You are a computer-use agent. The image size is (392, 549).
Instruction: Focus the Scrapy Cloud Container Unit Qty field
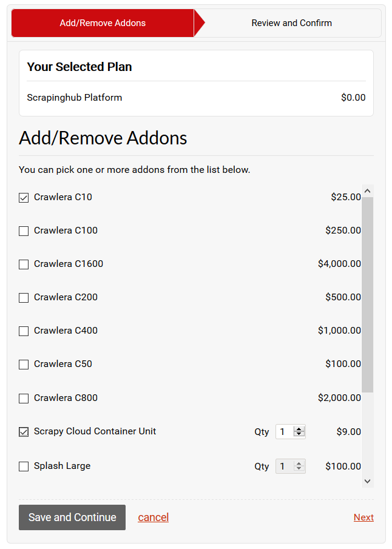coord(291,432)
